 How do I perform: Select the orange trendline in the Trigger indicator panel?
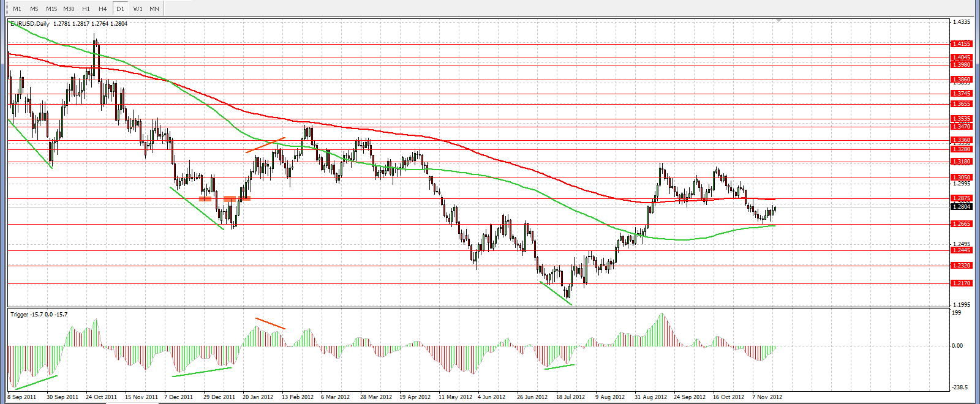(x=270, y=323)
